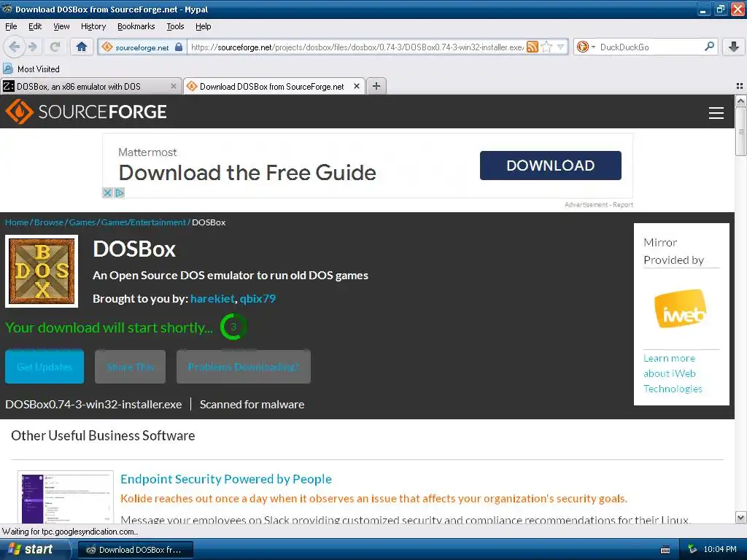Click the sourceforge.net site identity badge
The width and height of the screenshot is (747, 560).
pos(142,47)
